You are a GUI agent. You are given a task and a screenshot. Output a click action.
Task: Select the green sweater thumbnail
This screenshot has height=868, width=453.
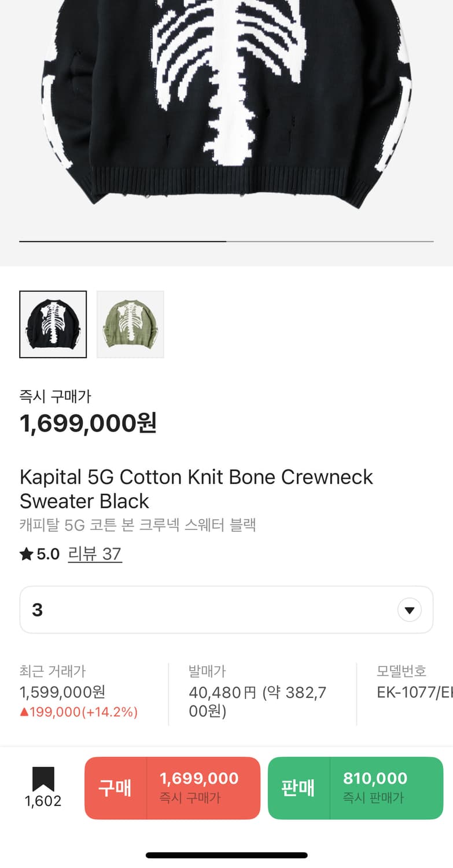pyautogui.click(x=130, y=325)
